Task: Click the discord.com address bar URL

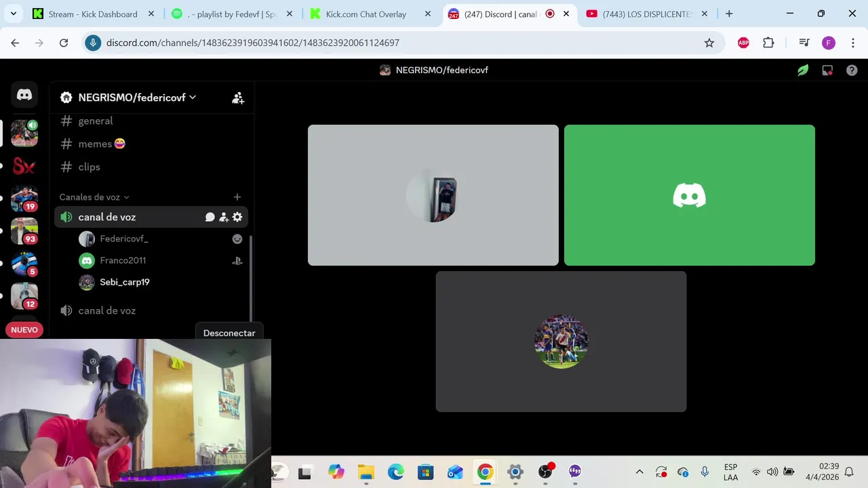Action: coord(253,43)
